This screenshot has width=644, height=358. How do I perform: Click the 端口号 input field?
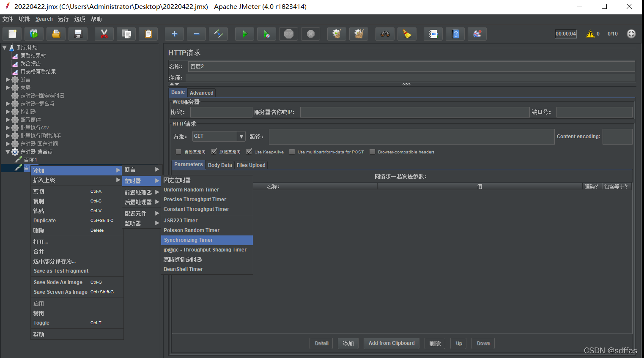(x=594, y=112)
